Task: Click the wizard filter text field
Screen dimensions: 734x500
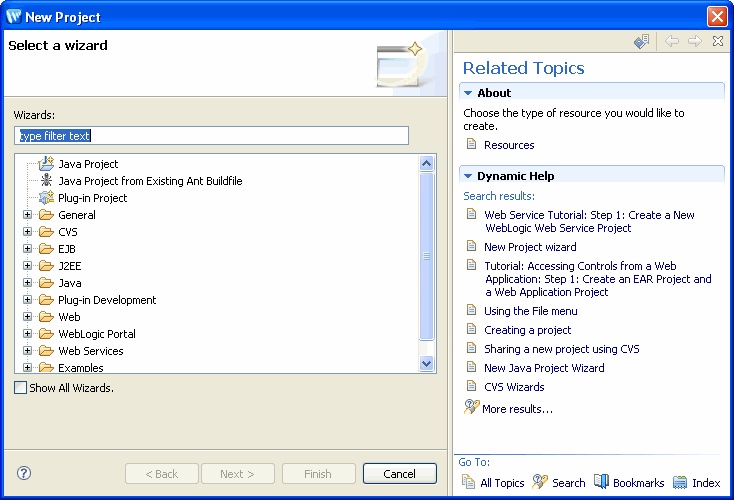Action: (211, 136)
